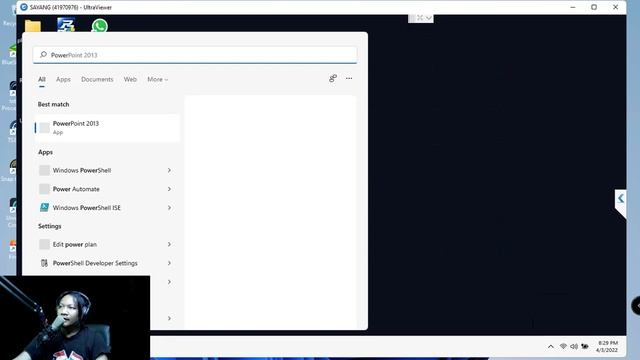
Task: Expand the UltraViewer side panel arrow
Action: click(x=620, y=199)
